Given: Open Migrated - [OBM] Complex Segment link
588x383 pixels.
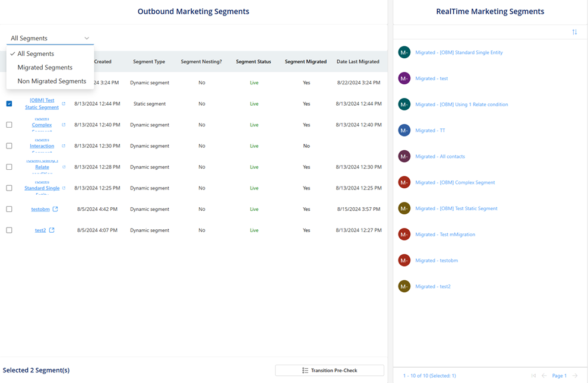Looking at the screenshot, I should point(455,182).
